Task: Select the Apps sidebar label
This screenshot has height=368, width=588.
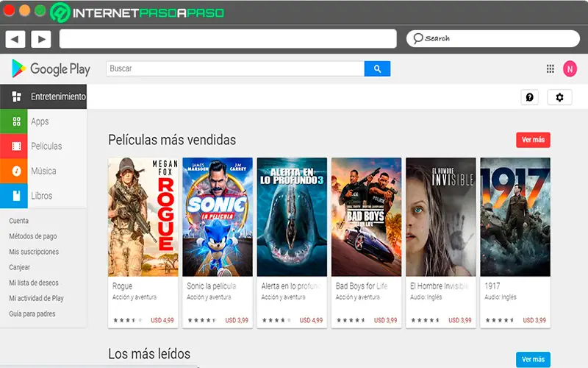Action: 40,121
